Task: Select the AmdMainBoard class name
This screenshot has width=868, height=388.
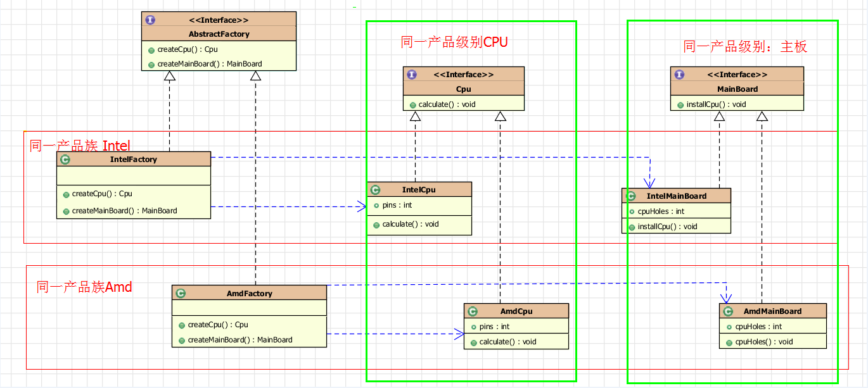Action: [x=773, y=311]
